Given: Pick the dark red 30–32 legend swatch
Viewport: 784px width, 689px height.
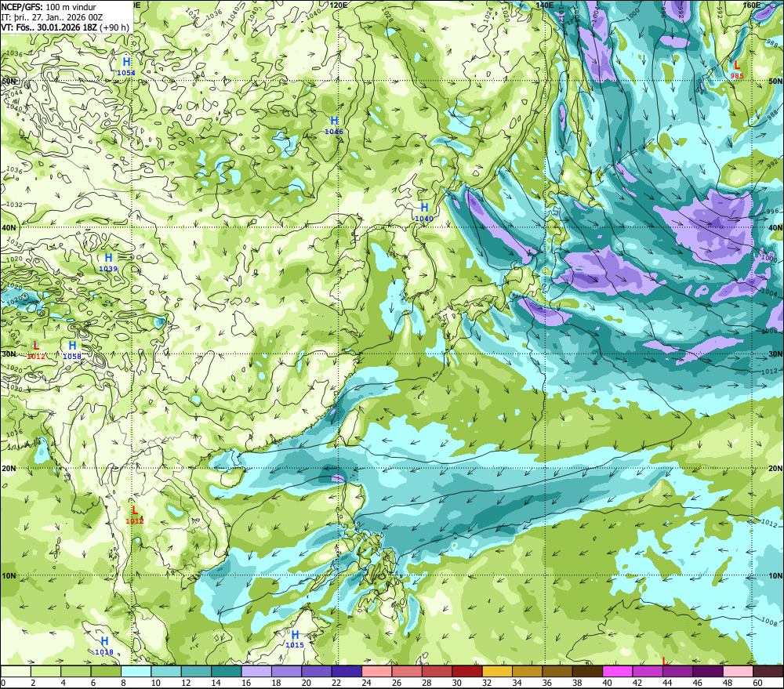Looking at the screenshot, I should point(467,671).
